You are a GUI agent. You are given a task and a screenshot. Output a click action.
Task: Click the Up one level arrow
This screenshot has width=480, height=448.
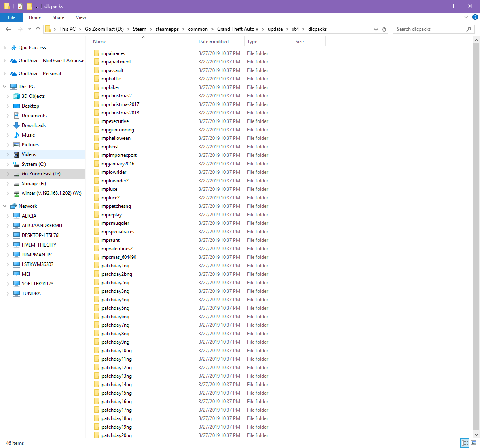38,29
